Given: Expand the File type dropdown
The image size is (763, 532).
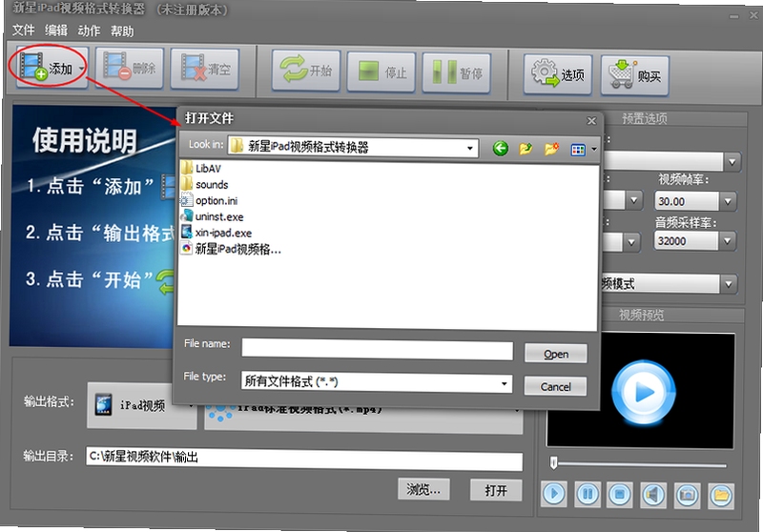Looking at the screenshot, I should (x=505, y=383).
